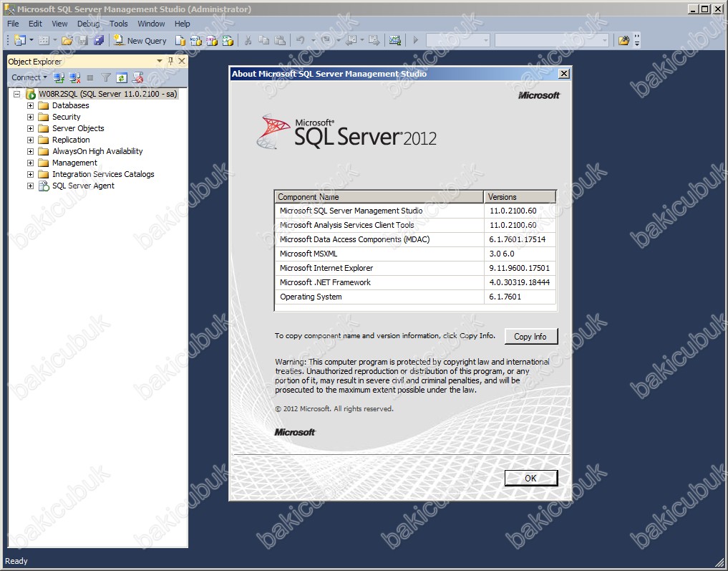The width and height of the screenshot is (728, 571).
Task: Click the Save All toolbar icon
Action: (99, 40)
